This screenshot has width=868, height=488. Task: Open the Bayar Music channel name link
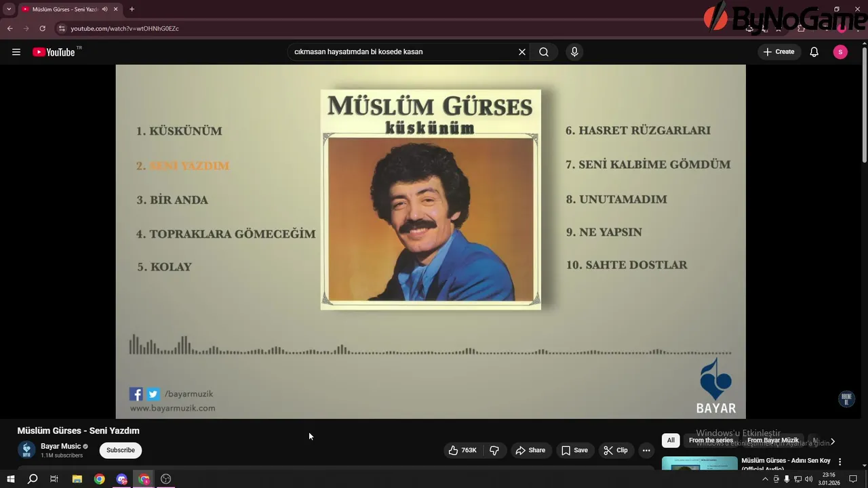60,446
